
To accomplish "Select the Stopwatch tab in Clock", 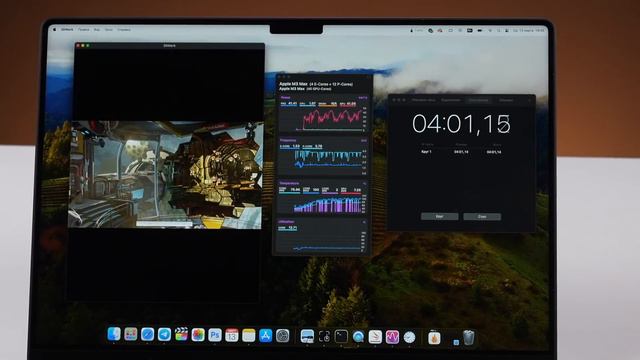I will pos(478,100).
